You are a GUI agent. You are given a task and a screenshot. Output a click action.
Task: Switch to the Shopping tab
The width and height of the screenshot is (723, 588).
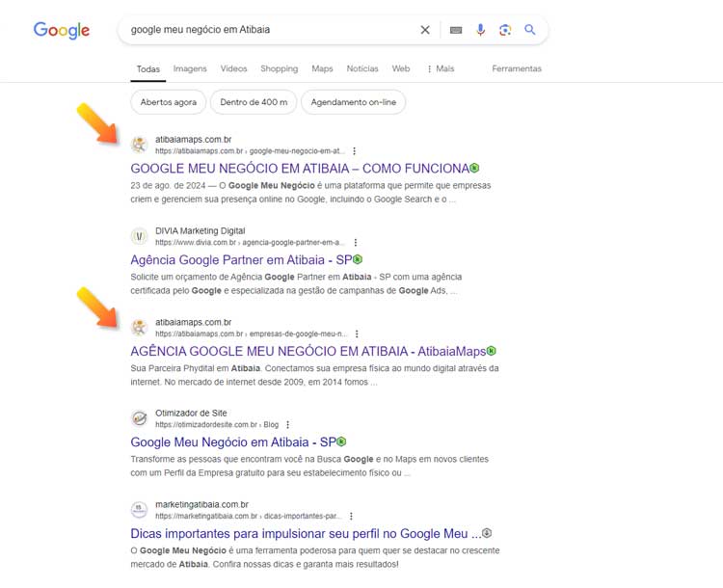pos(279,68)
